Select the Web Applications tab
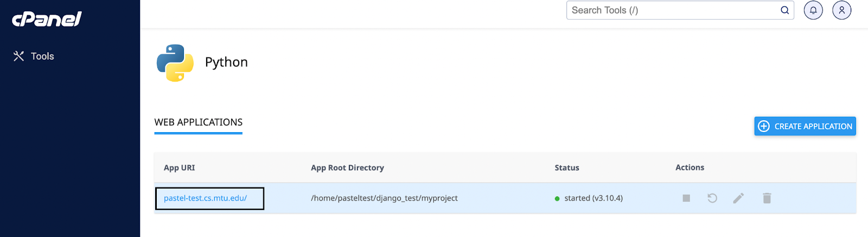 199,123
